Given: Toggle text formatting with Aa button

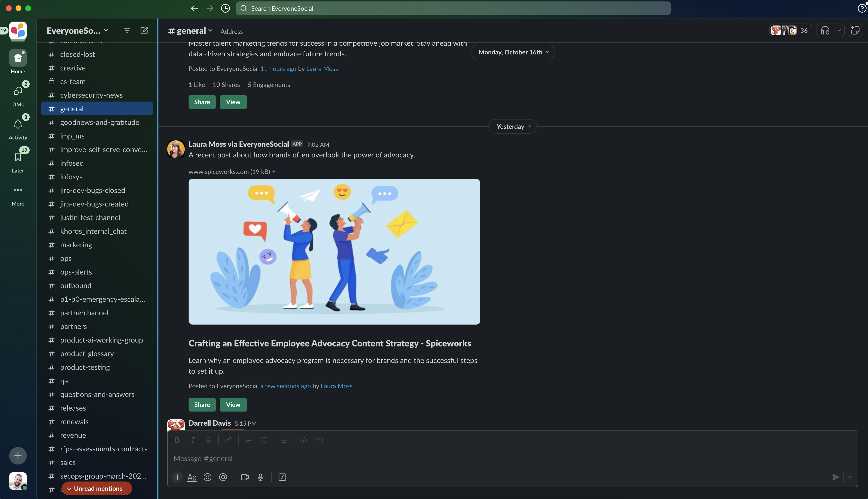Looking at the screenshot, I should pos(192,477).
